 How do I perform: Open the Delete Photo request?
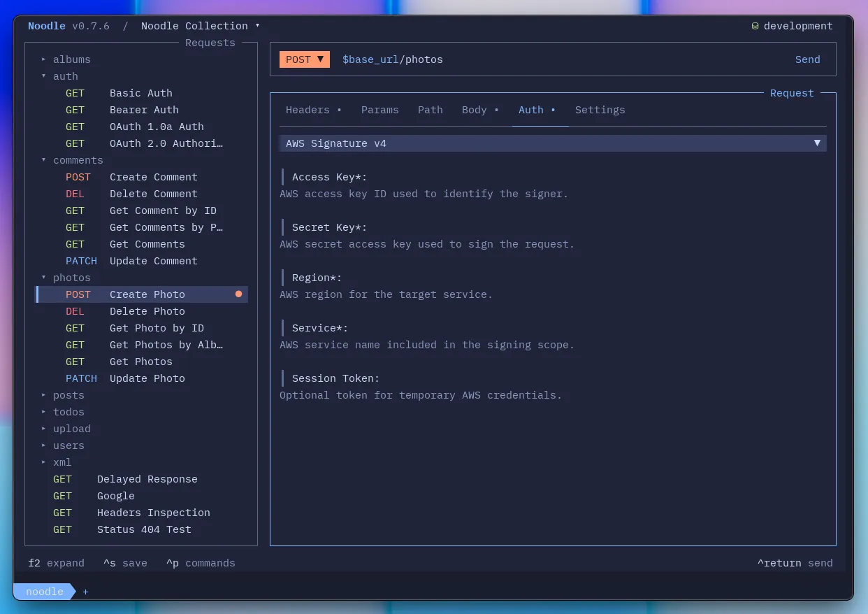(141, 311)
